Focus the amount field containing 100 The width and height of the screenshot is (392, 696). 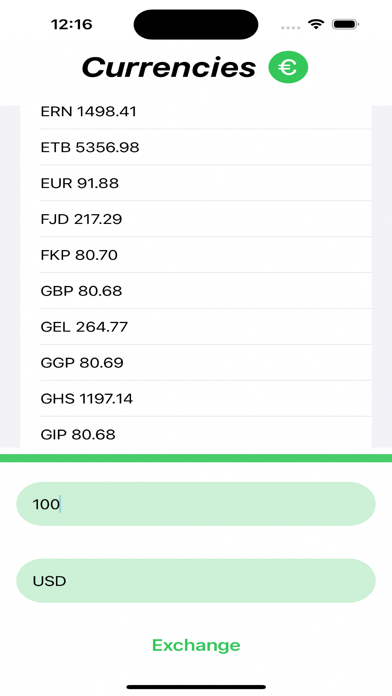click(196, 504)
